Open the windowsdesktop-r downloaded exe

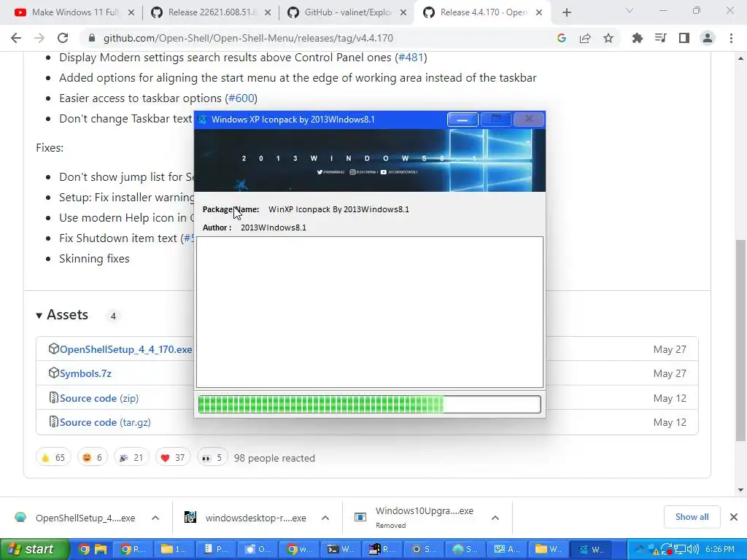(246, 518)
